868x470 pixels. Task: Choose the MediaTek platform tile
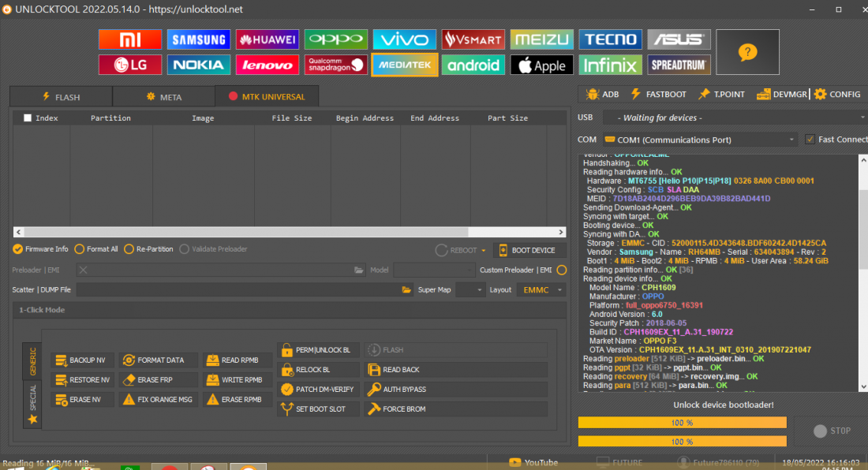405,65
